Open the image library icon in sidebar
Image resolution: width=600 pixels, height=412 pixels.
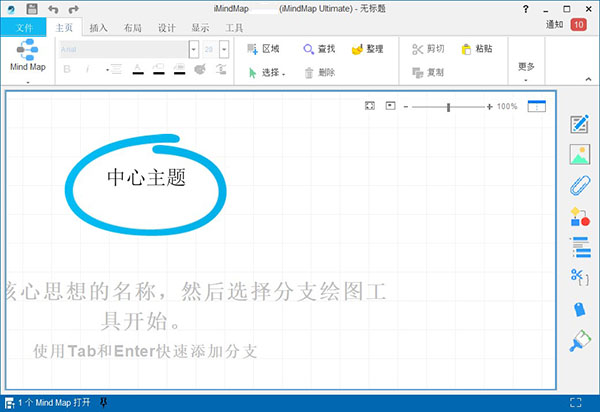pos(579,155)
